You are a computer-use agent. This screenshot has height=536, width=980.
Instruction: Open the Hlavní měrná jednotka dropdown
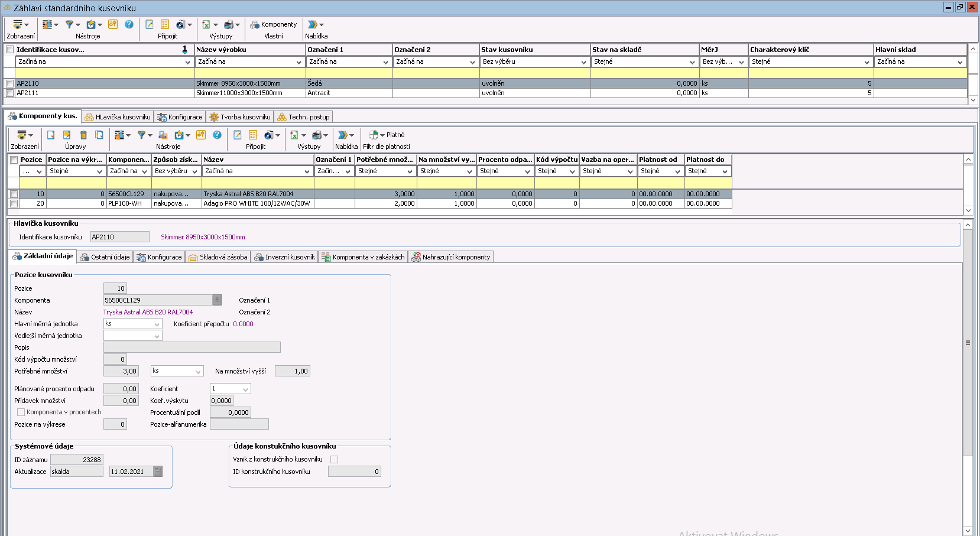coord(157,324)
